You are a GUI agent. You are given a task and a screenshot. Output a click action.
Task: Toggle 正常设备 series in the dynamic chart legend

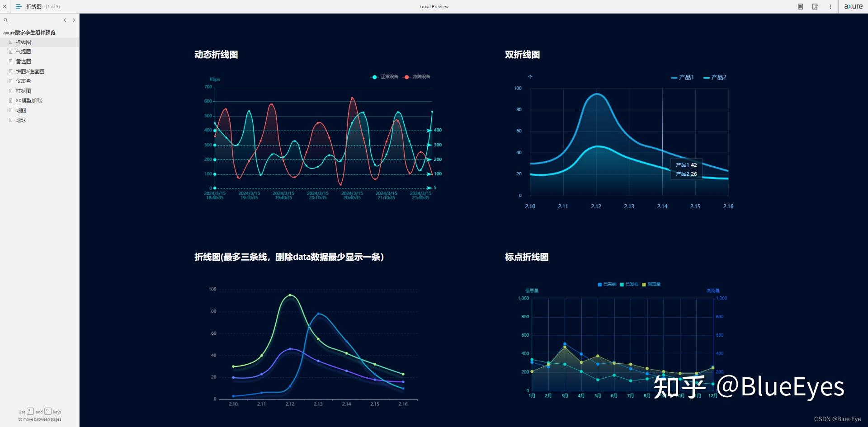(x=384, y=77)
